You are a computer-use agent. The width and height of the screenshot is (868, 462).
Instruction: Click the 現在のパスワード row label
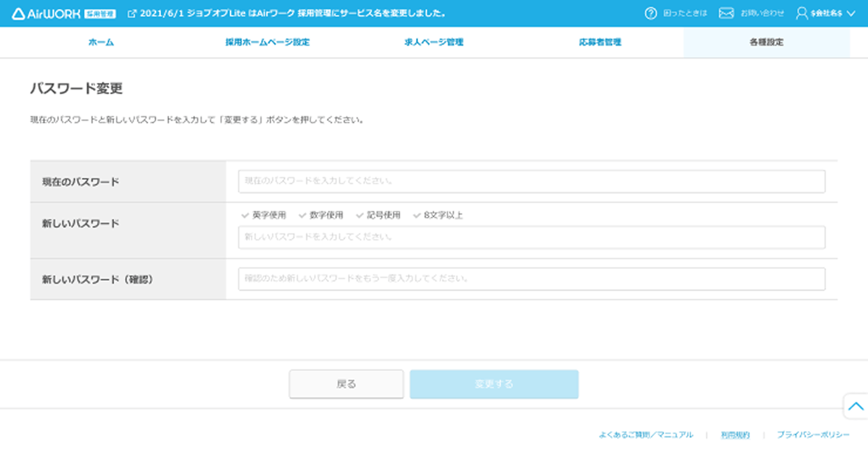pos(80,182)
